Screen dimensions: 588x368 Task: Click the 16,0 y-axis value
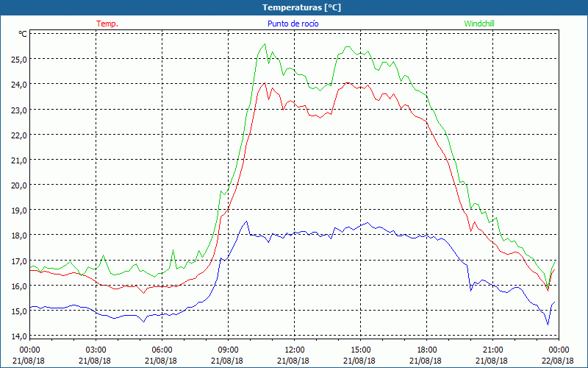pyautogui.click(x=19, y=286)
